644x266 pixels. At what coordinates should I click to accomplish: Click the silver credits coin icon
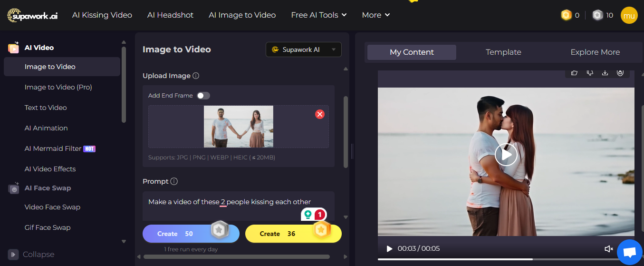coord(597,15)
